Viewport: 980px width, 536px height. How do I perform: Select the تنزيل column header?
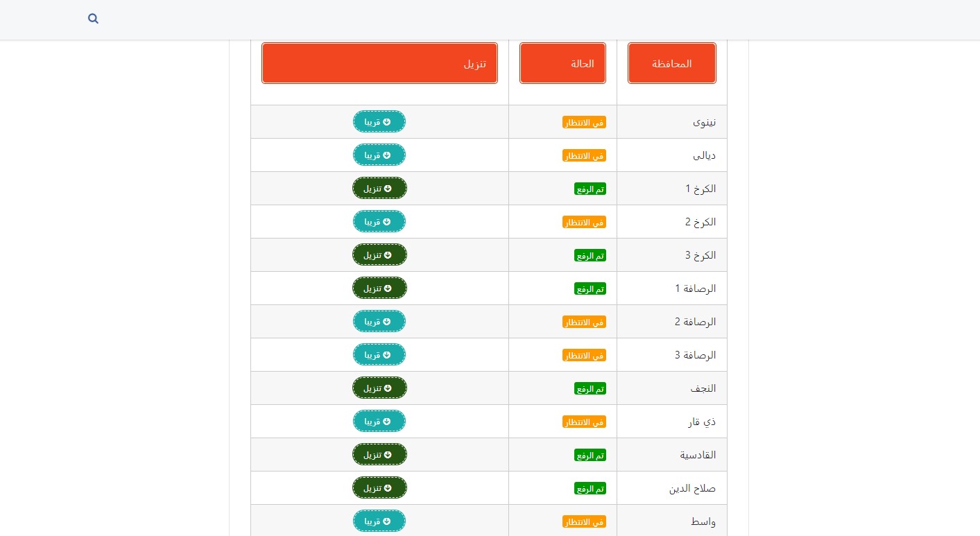point(379,63)
